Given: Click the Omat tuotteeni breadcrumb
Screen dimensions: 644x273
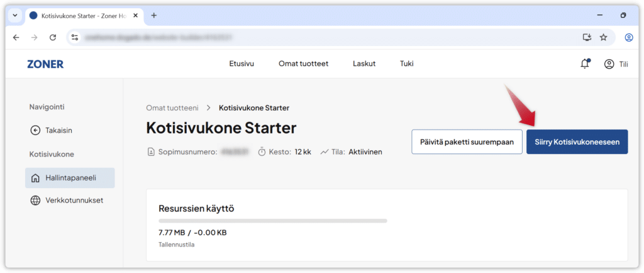Looking at the screenshot, I should pos(172,108).
